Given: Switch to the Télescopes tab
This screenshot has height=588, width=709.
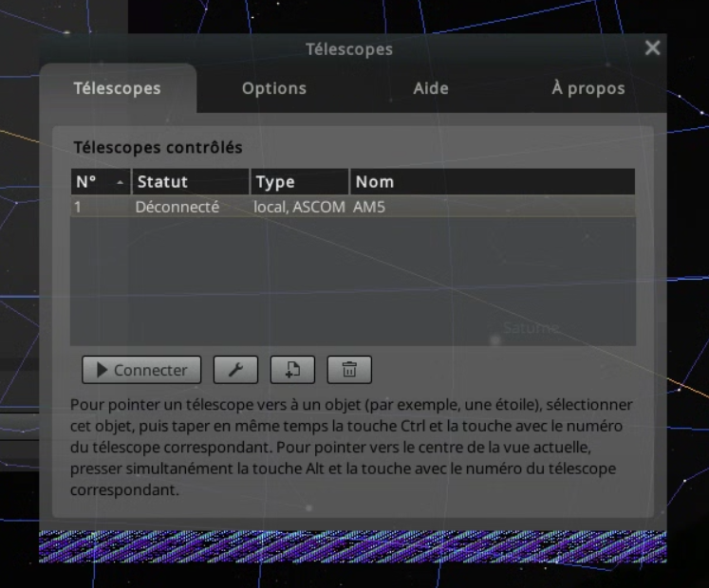Looking at the screenshot, I should (117, 88).
